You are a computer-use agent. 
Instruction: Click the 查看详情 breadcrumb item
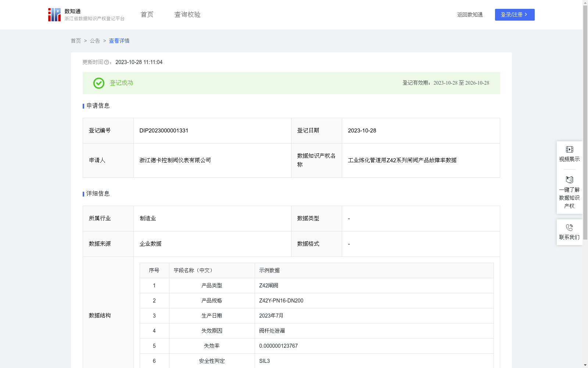(119, 41)
